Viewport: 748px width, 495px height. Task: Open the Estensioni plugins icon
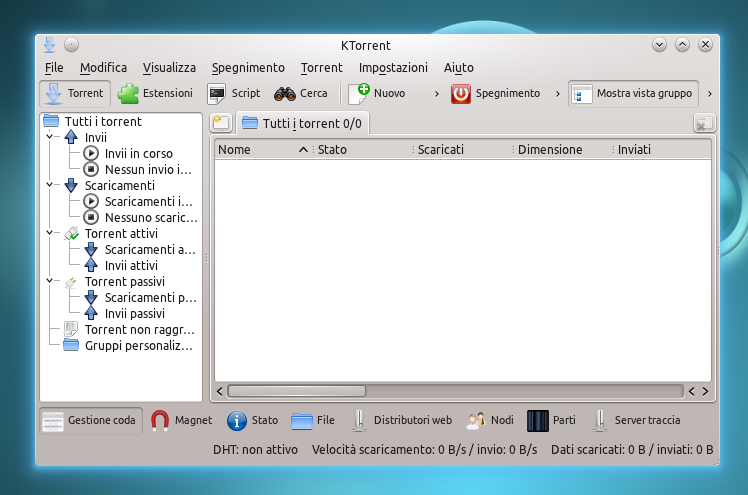tap(128, 93)
